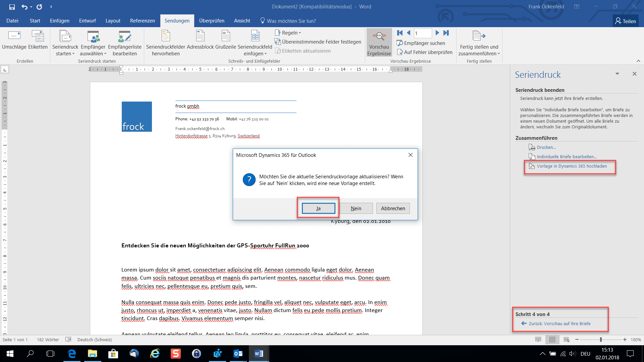The height and width of the screenshot is (362, 644).
Task: Collapse the ribbon with chevron
Action: point(638,61)
